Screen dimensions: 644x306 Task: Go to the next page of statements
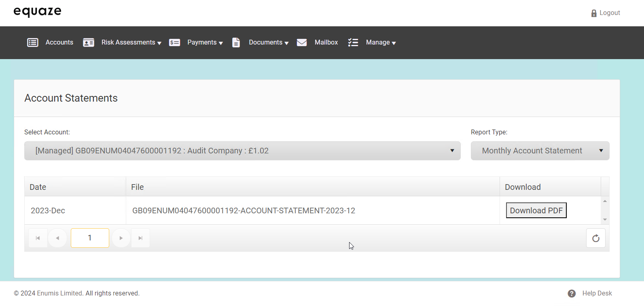[121, 238]
